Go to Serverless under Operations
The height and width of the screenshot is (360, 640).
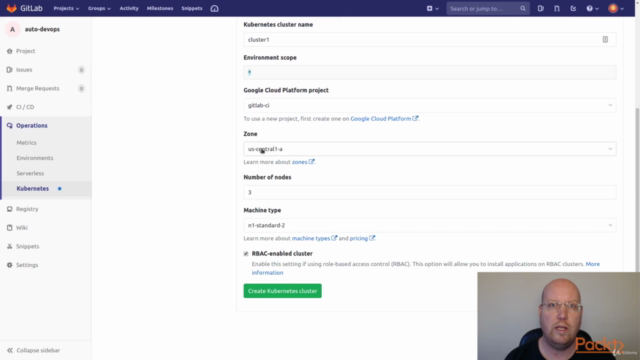[x=30, y=173]
